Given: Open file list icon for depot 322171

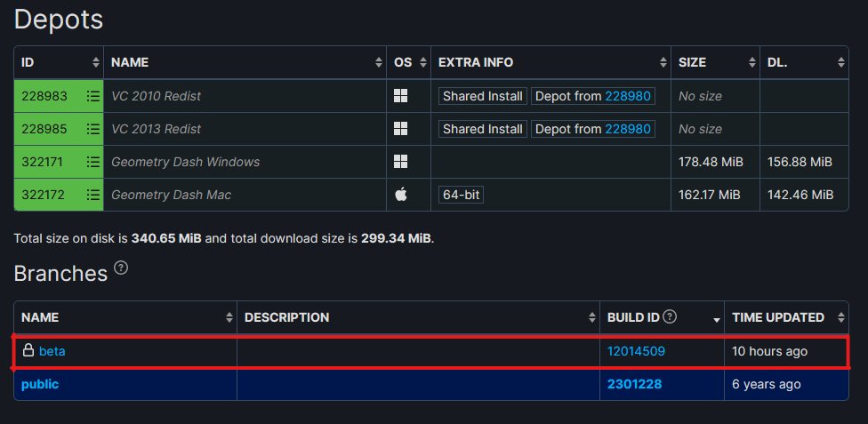Looking at the screenshot, I should click(x=93, y=162).
